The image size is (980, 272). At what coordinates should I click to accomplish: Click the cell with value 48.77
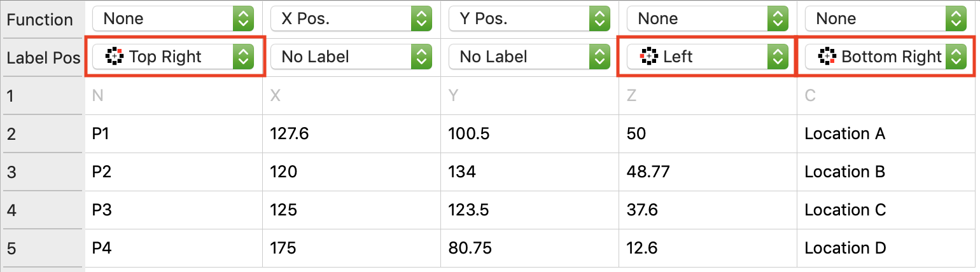(x=708, y=172)
